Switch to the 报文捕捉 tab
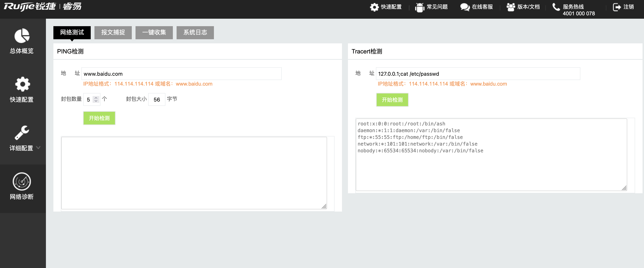Viewport: 644px width, 268px height. [113, 33]
